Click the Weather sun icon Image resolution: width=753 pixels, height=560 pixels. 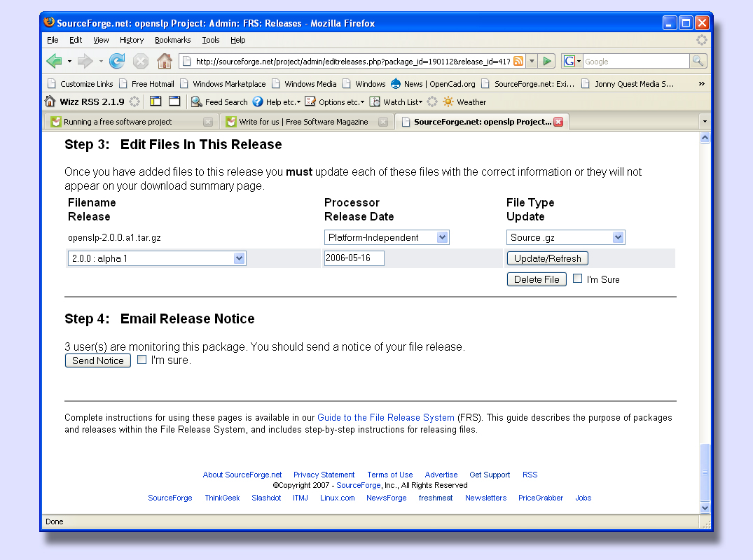pyautogui.click(x=448, y=101)
